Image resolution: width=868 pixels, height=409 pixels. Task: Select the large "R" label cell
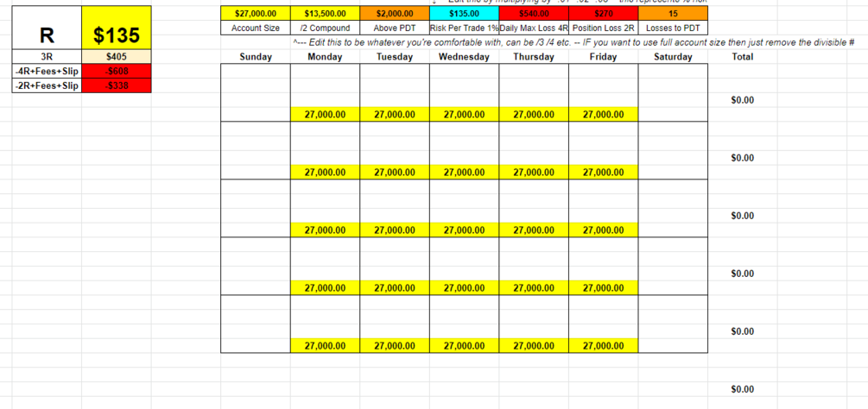tap(47, 28)
